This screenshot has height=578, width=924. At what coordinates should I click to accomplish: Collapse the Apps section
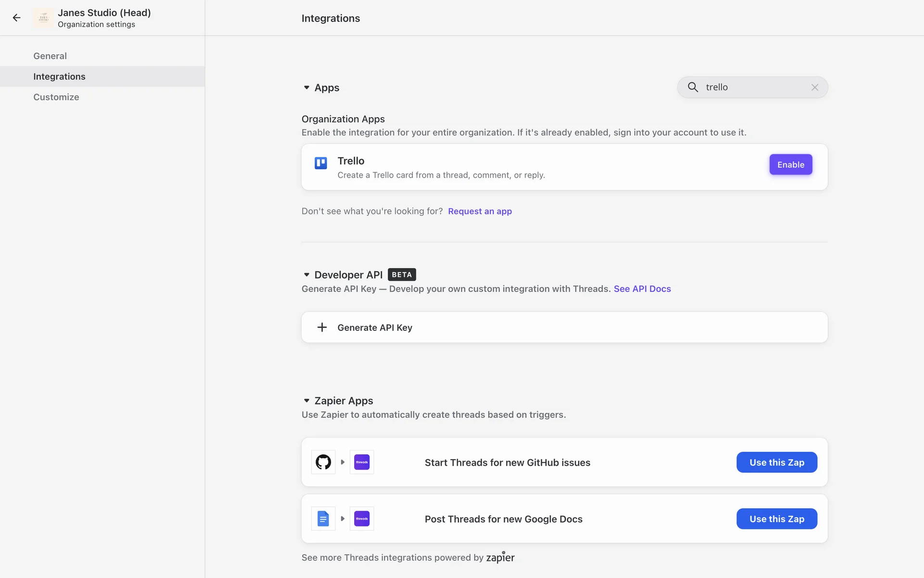pyautogui.click(x=307, y=88)
